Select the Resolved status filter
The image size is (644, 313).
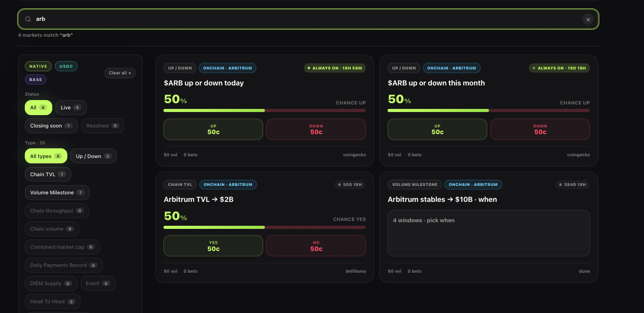(103, 126)
